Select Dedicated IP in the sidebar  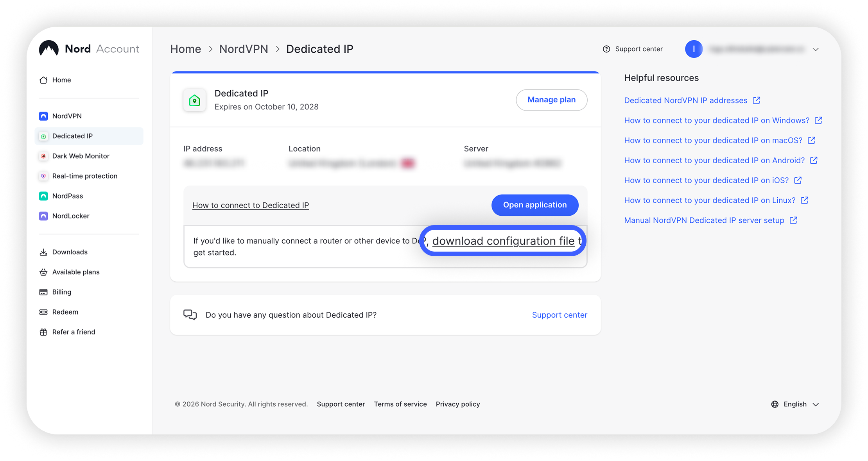tap(89, 136)
